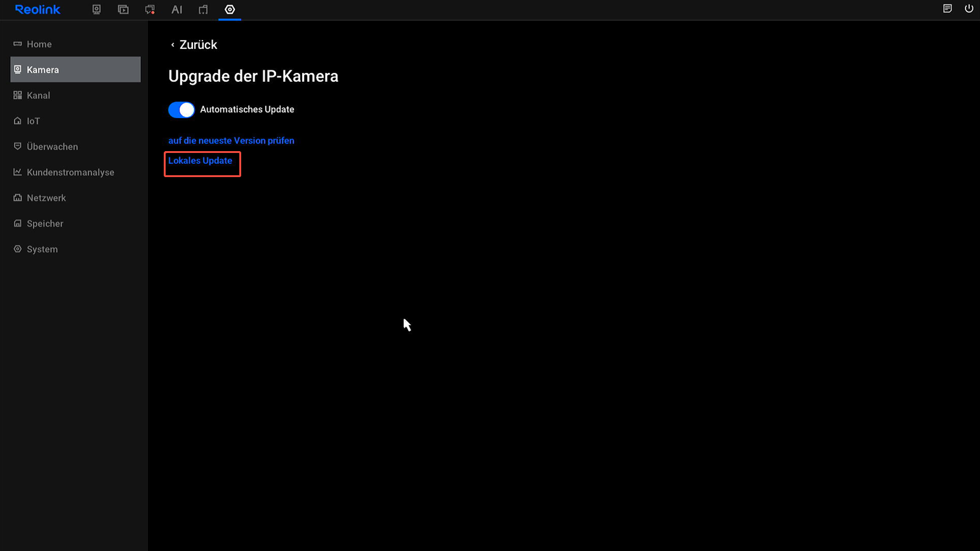Open the AI tab in top bar
980x551 pixels.
point(177,10)
